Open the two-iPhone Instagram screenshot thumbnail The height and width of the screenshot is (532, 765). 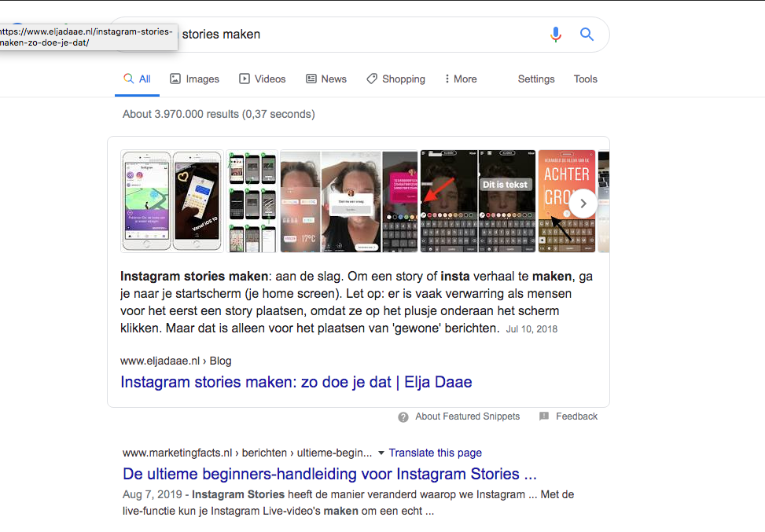[x=171, y=201]
